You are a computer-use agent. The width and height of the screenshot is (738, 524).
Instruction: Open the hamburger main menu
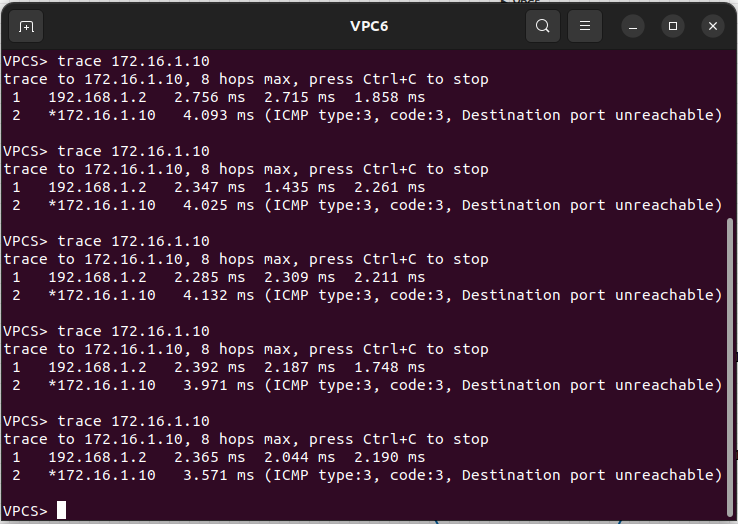pyautogui.click(x=585, y=26)
